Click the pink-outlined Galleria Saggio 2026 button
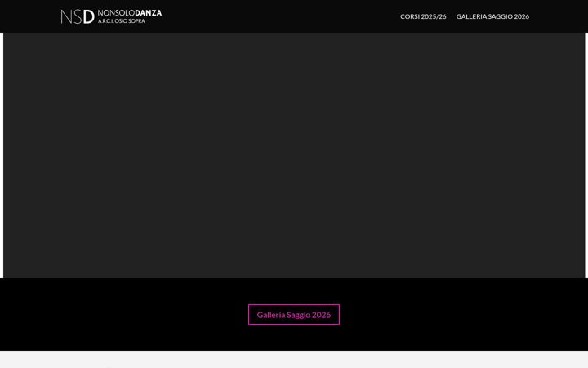 pos(294,315)
